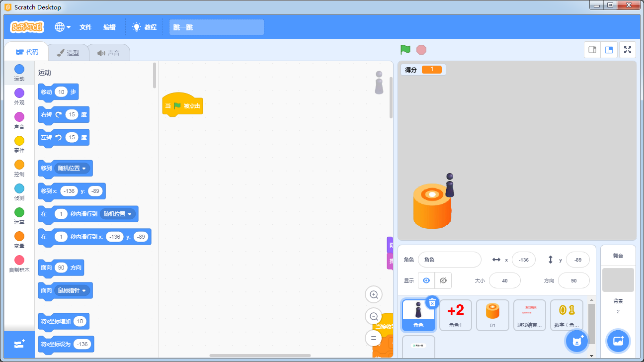Click the add-backdrop icon below 舞台 panel
Viewport: 644px width, 362px height.
(x=618, y=341)
